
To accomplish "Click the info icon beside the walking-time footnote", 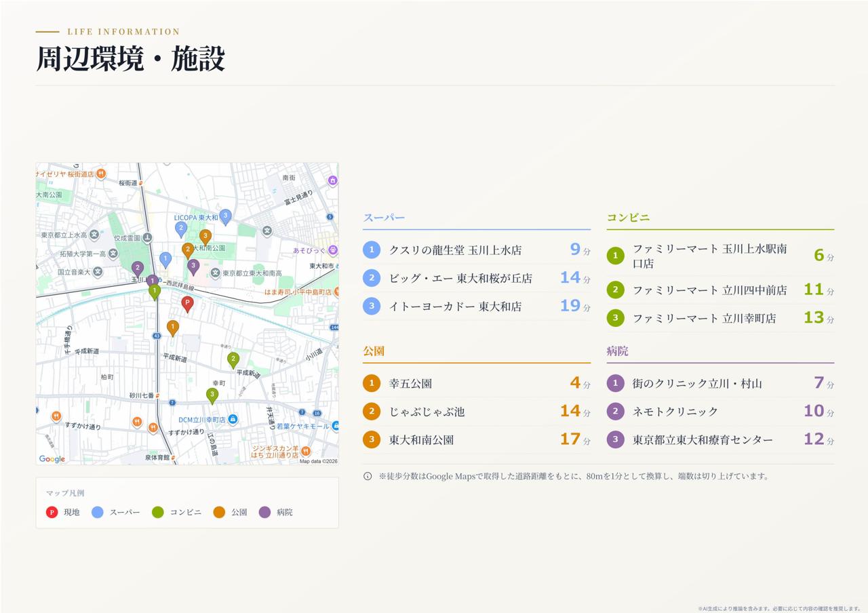I will click(x=368, y=476).
